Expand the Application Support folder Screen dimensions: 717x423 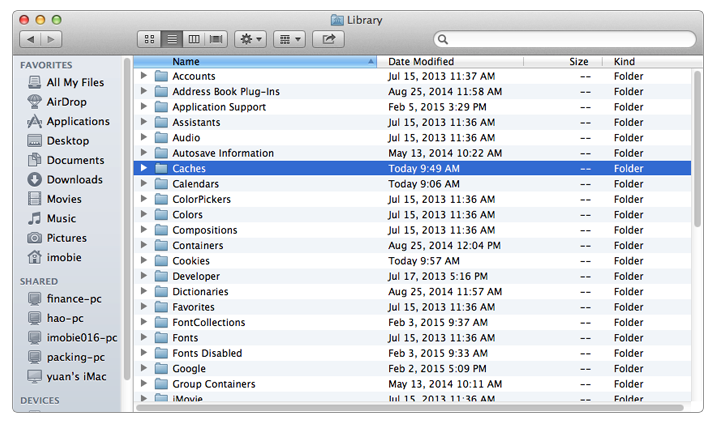click(x=144, y=107)
